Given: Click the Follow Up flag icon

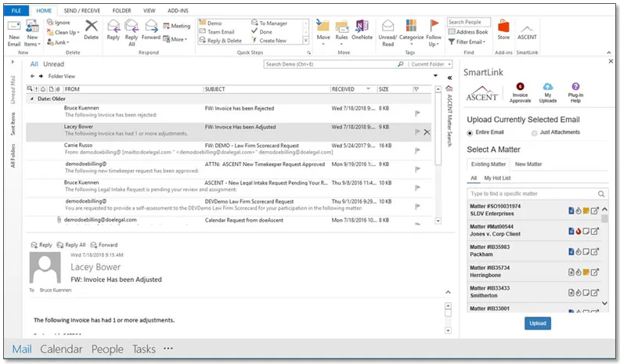Looking at the screenshot, I should (x=434, y=26).
